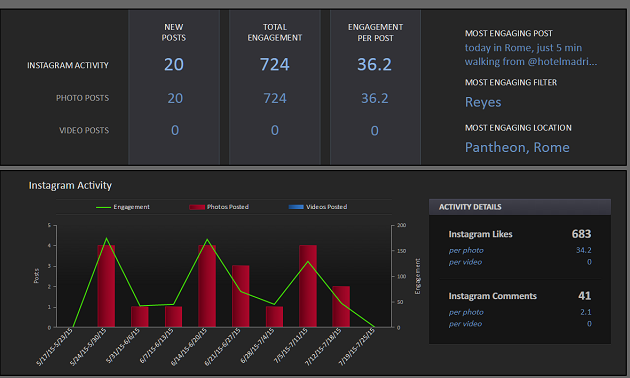
Task: Select the Instagram Activity engagement per post 36.2
Action: 374,64
